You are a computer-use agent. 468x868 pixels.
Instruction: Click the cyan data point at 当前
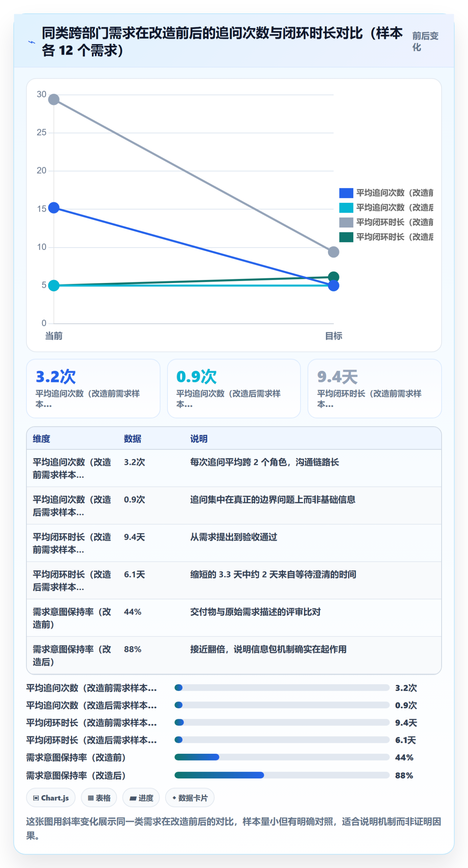(x=54, y=285)
